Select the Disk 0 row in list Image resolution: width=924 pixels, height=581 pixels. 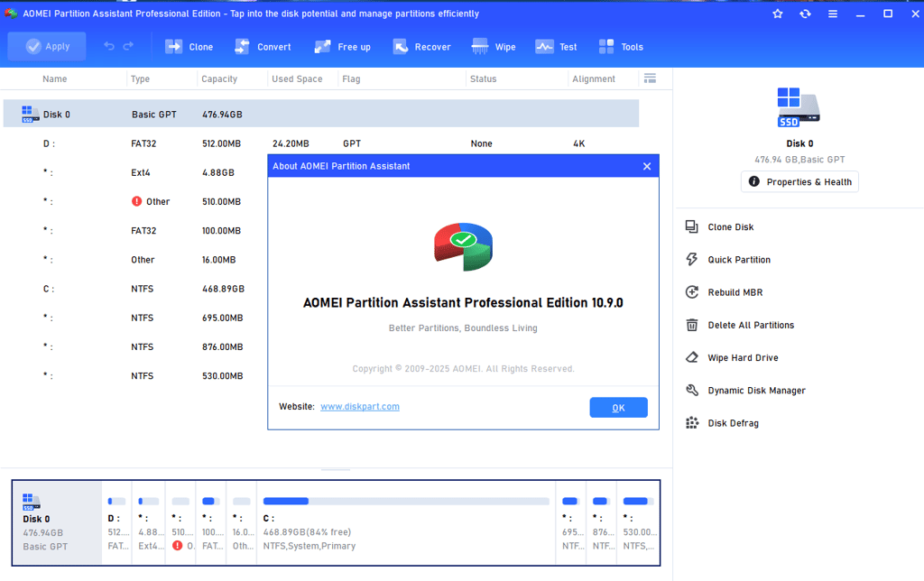tap(321, 114)
